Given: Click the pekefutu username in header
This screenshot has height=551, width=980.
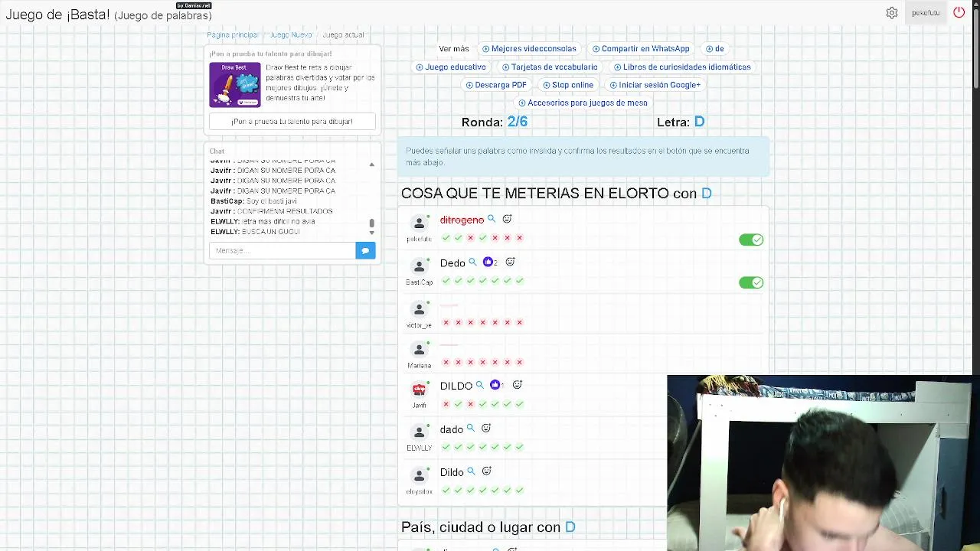Looking at the screenshot, I should (926, 13).
